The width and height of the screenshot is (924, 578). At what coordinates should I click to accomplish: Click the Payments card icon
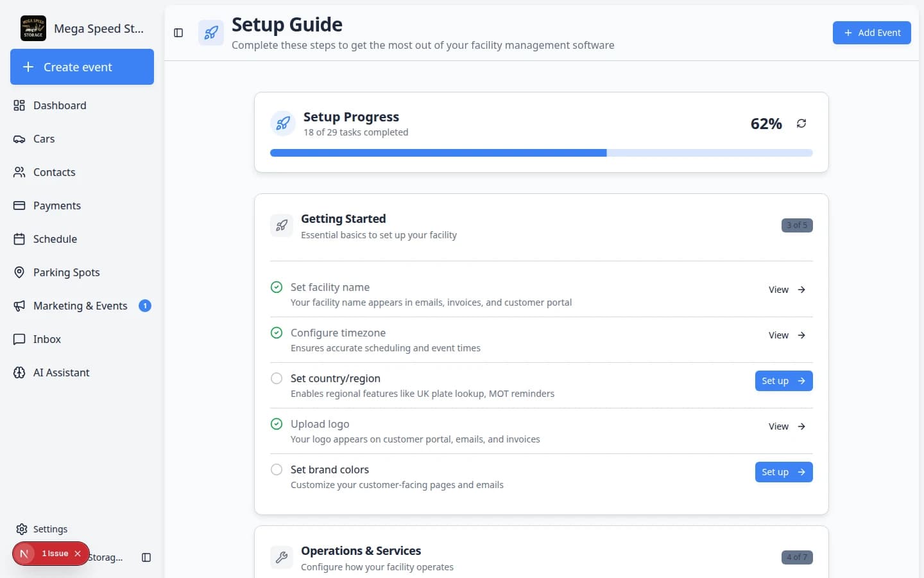19,206
